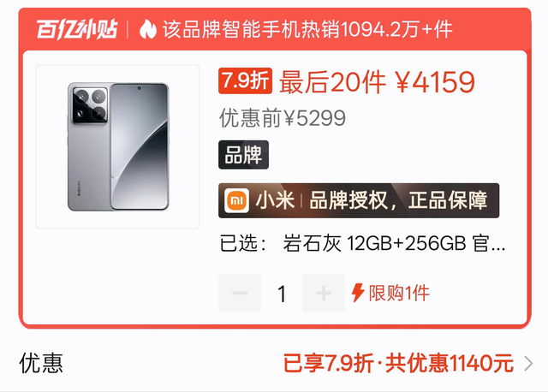Screen dimensions: 548x392
Task: Click the 该品牌智能手机热销1094.2万+件 banner text
Action: [307, 29]
